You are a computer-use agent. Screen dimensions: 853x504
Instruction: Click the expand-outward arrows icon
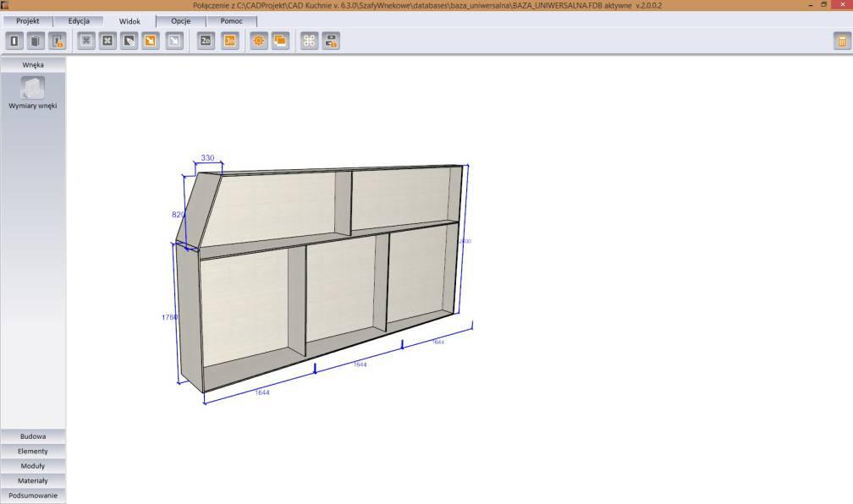(x=107, y=41)
